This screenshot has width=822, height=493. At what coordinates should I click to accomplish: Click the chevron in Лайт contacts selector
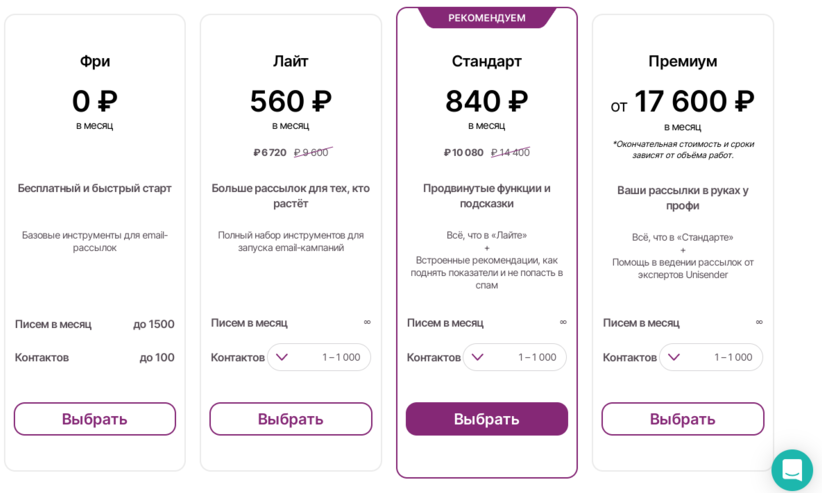282,357
